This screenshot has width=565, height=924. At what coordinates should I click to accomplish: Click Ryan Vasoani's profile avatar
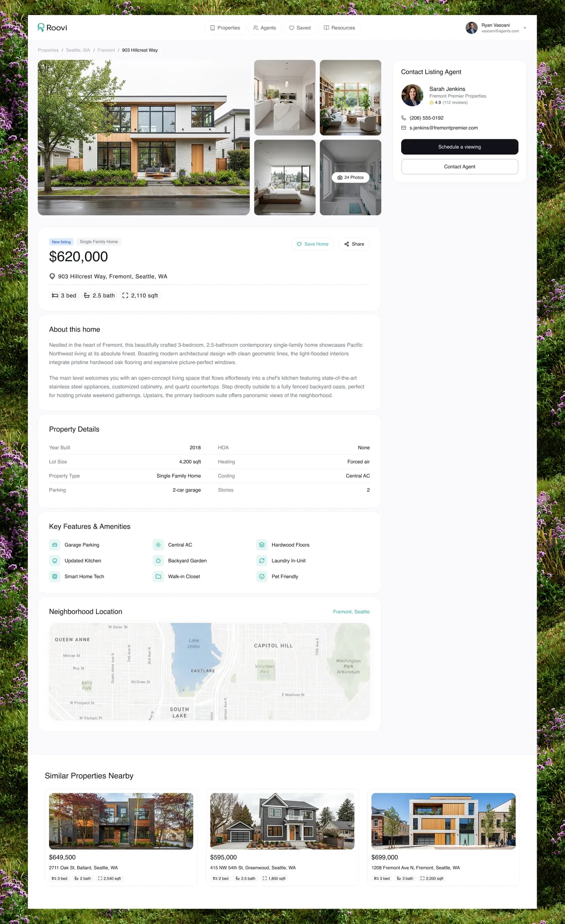[472, 28]
